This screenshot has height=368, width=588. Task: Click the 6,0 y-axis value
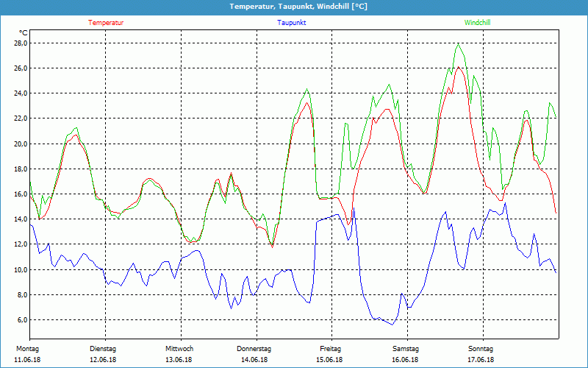(22, 320)
